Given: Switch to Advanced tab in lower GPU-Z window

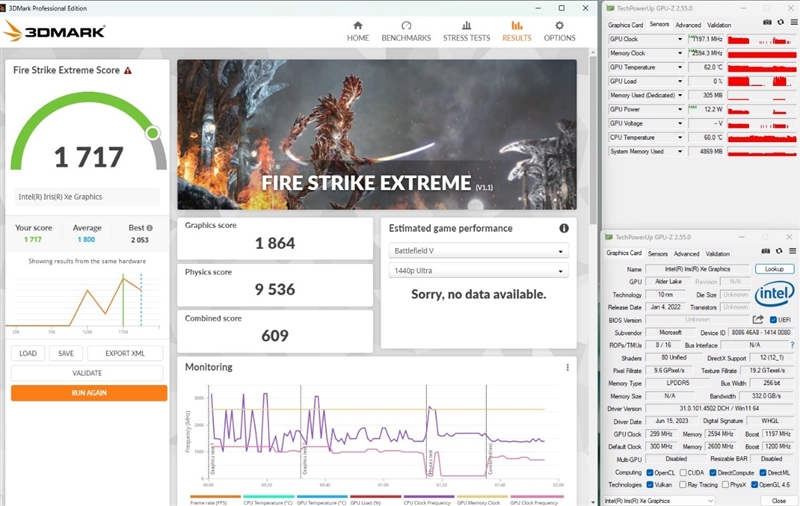Looking at the screenshot, I should pyautogui.click(x=686, y=254).
